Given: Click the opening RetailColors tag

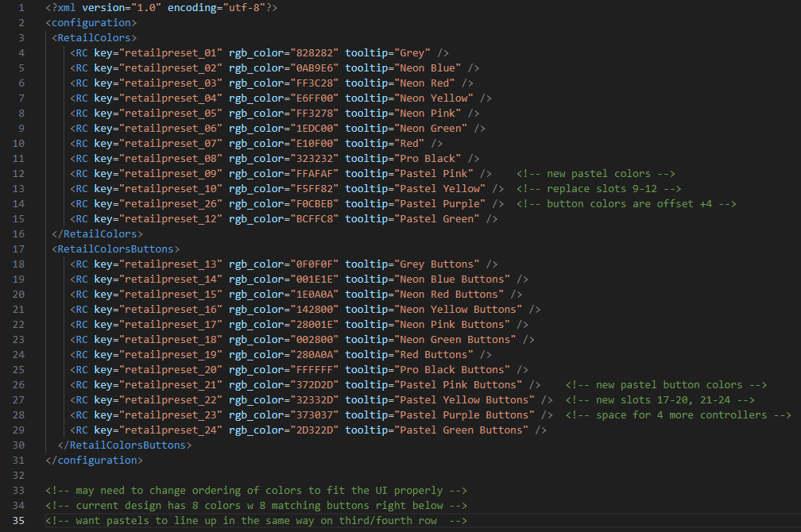Looking at the screenshot, I should pos(94,38).
